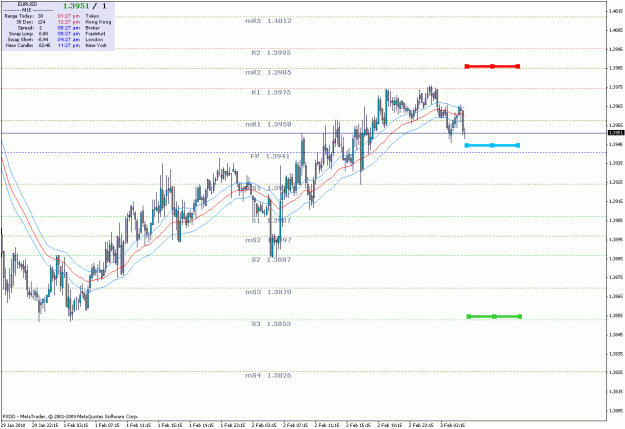Click the green 1.3951 / 1 price readout

coord(85,6)
